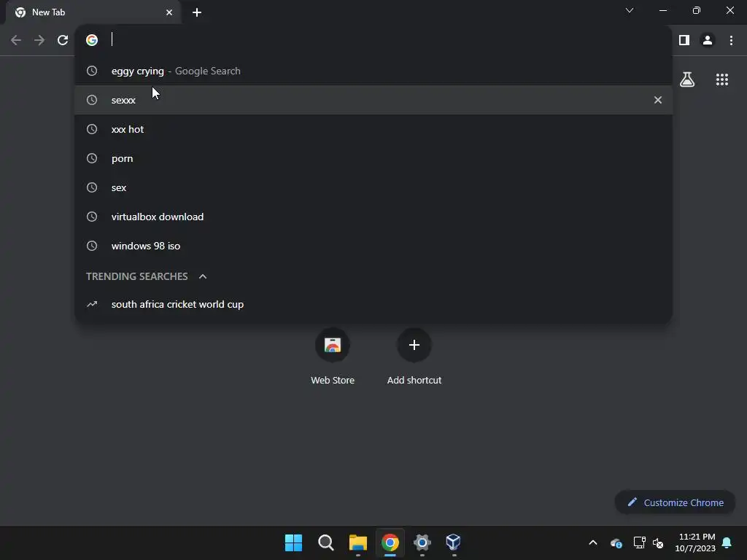The height and width of the screenshot is (560, 747).
Task: Open File Explorer from taskbar
Action: coord(357,542)
